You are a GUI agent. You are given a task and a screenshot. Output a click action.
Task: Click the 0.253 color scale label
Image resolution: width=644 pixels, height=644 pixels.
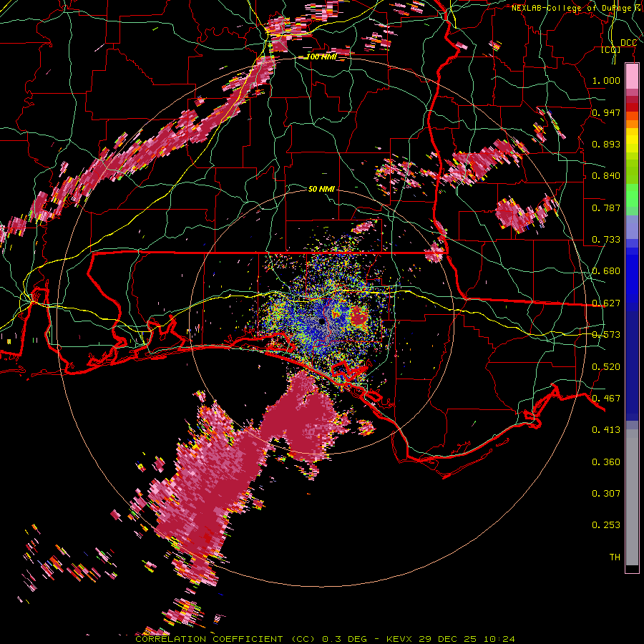click(x=606, y=525)
